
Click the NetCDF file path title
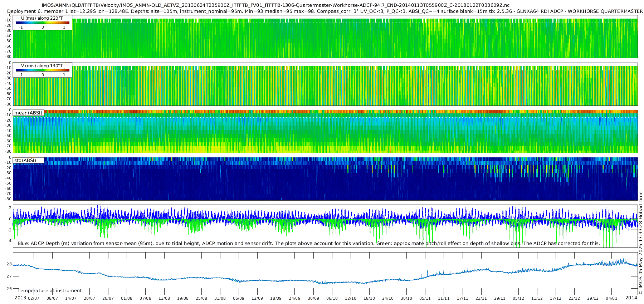point(275,5)
